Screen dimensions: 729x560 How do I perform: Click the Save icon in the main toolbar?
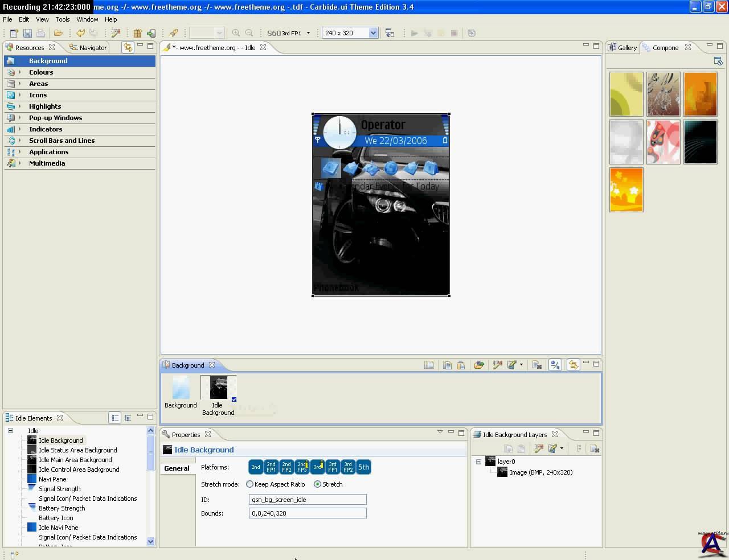(27, 33)
